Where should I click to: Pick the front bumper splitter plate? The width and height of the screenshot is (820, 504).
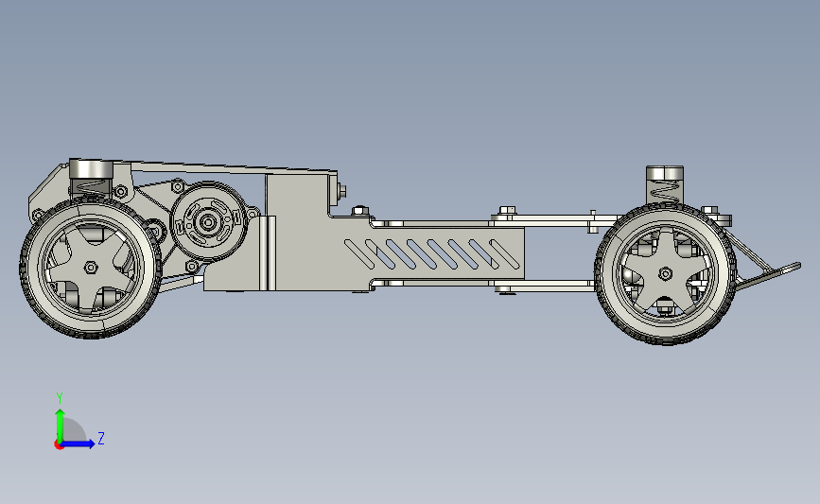(769, 276)
